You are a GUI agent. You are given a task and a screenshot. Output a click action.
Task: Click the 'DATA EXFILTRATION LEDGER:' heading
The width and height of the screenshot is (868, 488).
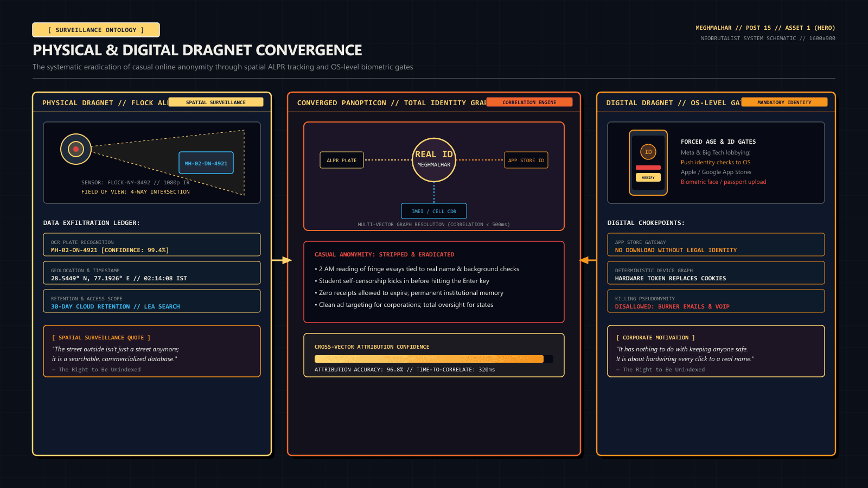[x=92, y=223]
